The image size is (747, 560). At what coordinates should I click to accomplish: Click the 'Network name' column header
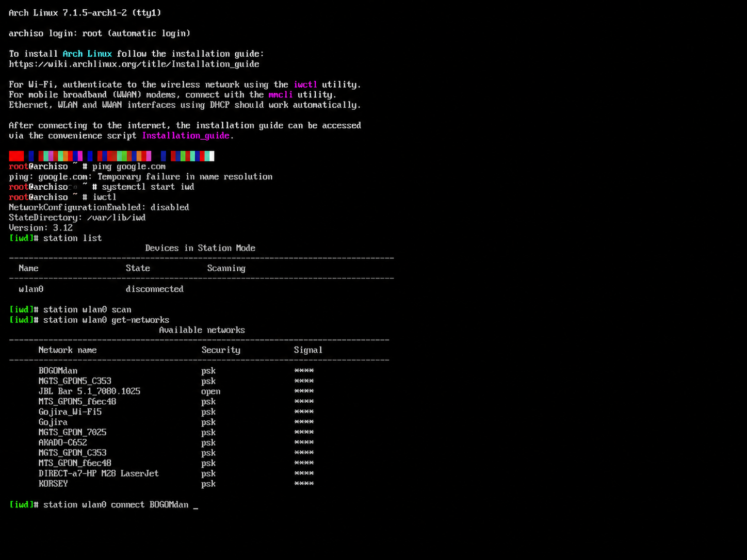68,350
